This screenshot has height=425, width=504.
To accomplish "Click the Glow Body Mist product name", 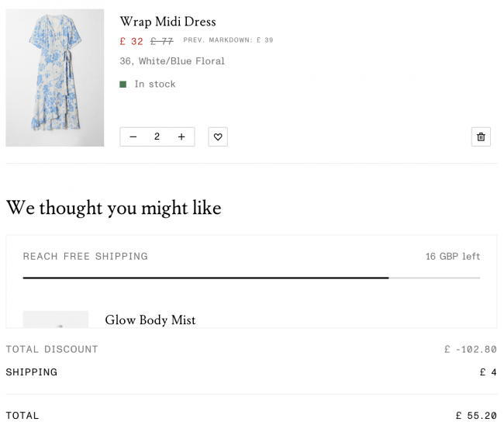I will pos(150,320).
